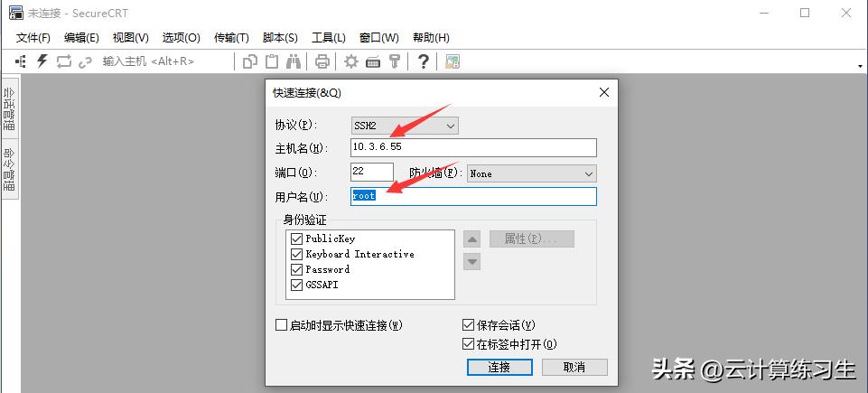Click the Copy toolbar icon

[250, 61]
